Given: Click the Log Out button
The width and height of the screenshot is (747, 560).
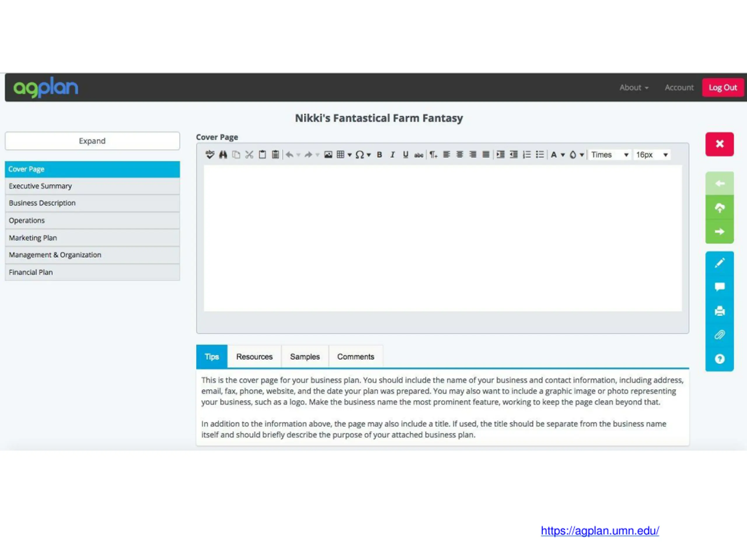Looking at the screenshot, I should (723, 87).
